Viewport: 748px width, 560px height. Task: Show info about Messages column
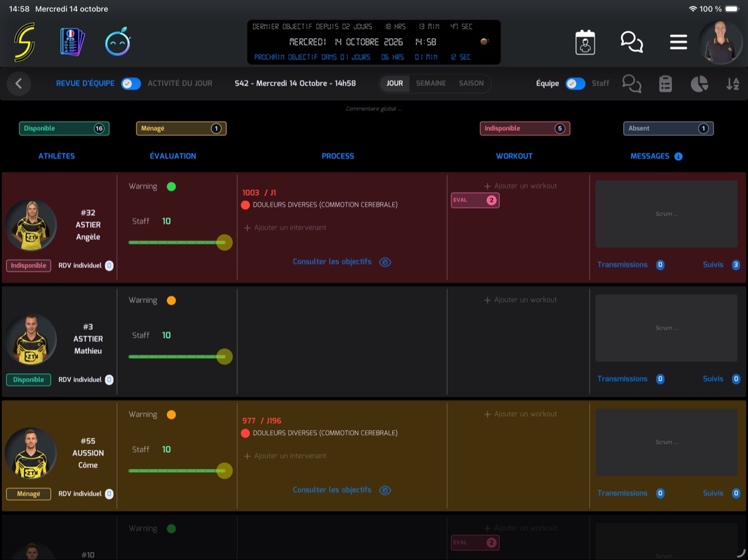(x=678, y=156)
